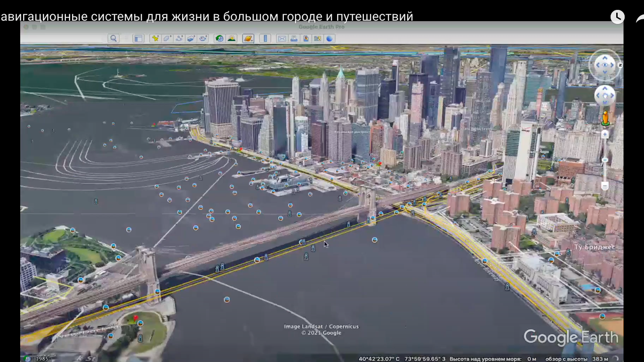
Task: Click the Search magnifier button in toolbar
Action: tap(113, 39)
